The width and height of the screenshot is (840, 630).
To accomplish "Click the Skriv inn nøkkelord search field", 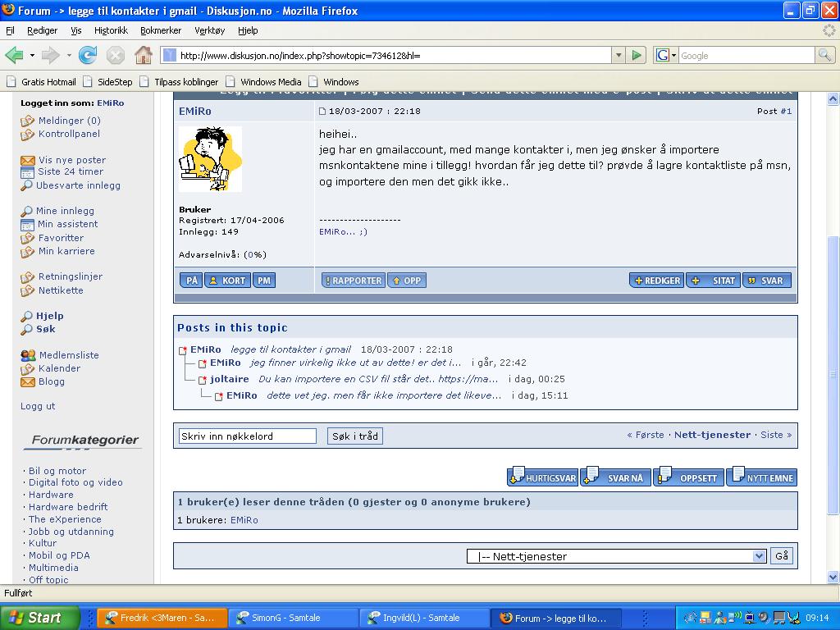I will click(247, 436).
